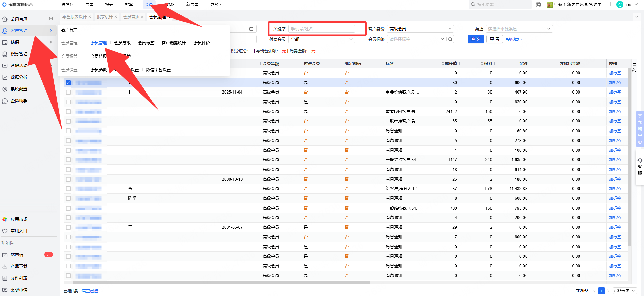Check the row with balance 1,685.00

(x=68, y=160)
